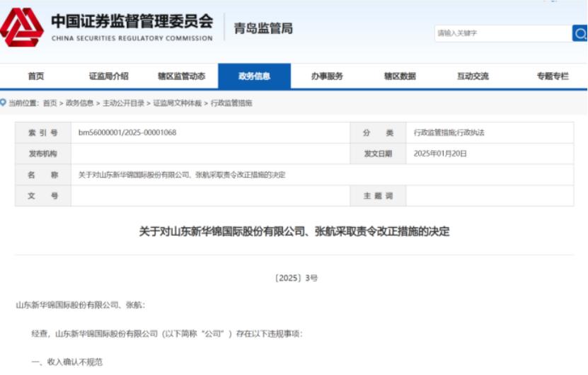Screen dimensions: 588x375
Task: Open the 办事服务 menu item
Action: tap(327, 76)
